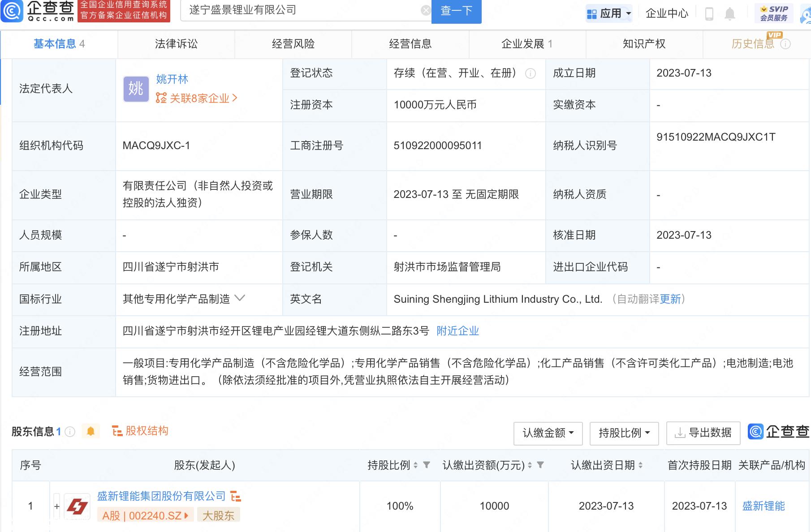Click 附近企业 nearby companies link
811x532 pixels.
click(458, 331)
